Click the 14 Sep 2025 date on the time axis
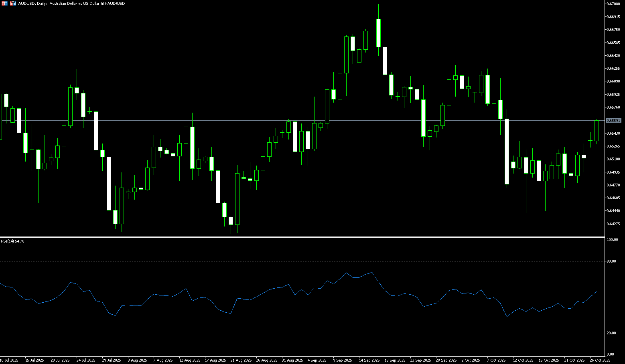The width and height of the screenshot is (625, 364). pos(369,360)
